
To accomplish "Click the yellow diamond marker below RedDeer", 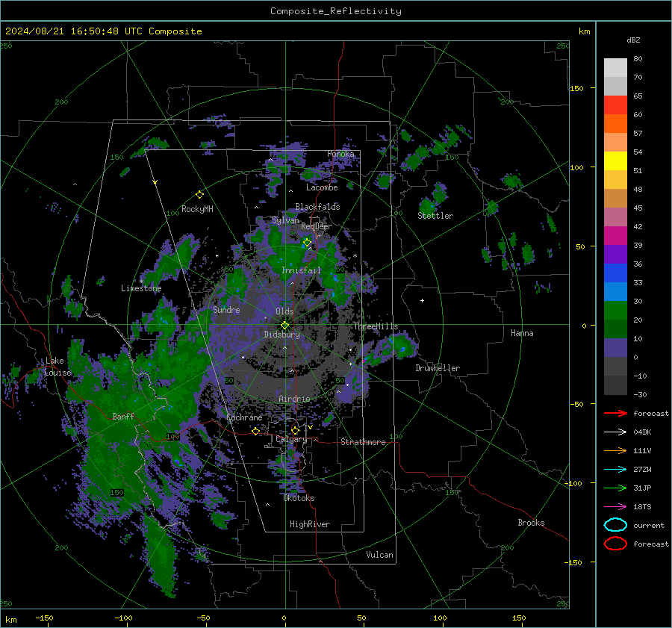I will coord(307,243).
